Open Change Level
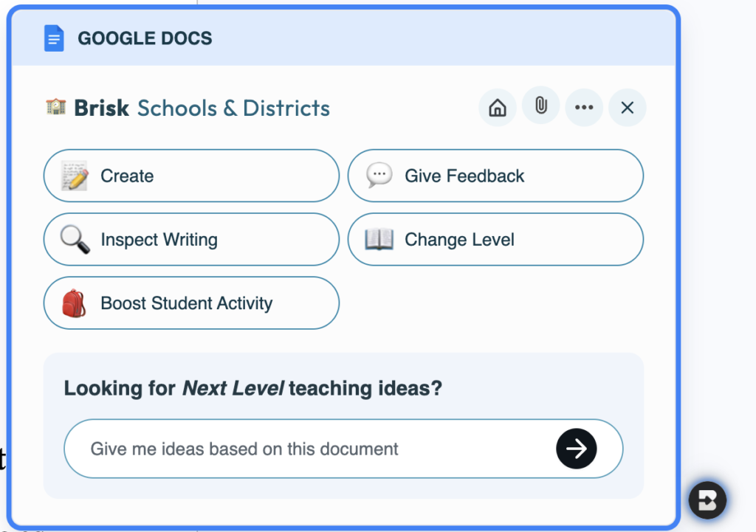This screenshot has height=532, width=756. point(495,239)
